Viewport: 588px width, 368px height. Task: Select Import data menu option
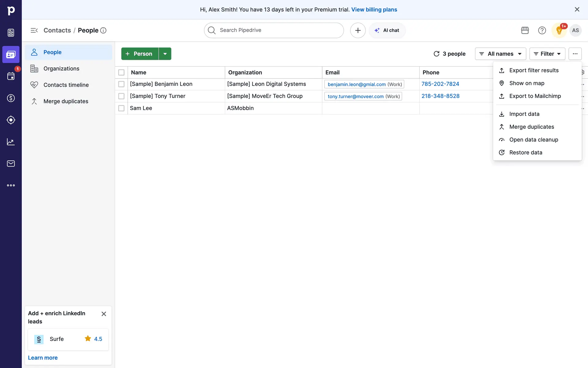click(x=524, y=114)
